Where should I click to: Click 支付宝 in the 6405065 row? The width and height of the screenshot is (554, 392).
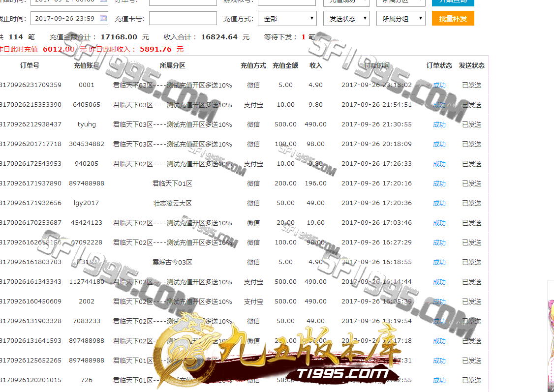tap(253, 105)
